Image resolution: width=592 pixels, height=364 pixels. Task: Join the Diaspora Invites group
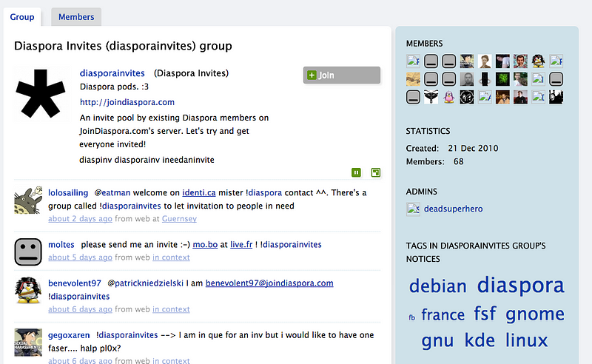(x=342, y=75)
